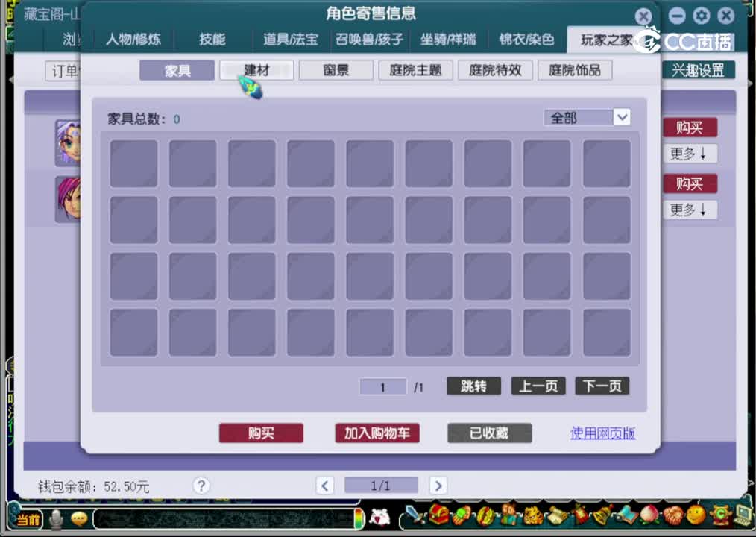Expand the lower 更多 options
Viewport: 756px width, 537px height.
click(x=690, y=210)
